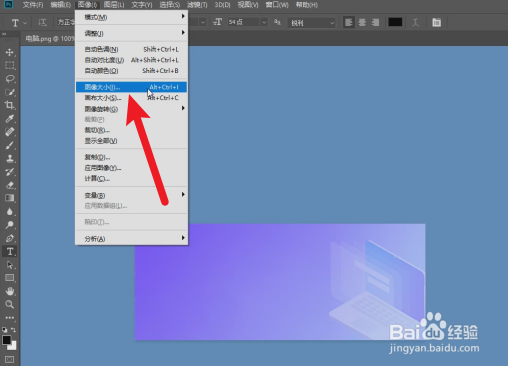Open the 文件(F) menu

tap(33, 5)
